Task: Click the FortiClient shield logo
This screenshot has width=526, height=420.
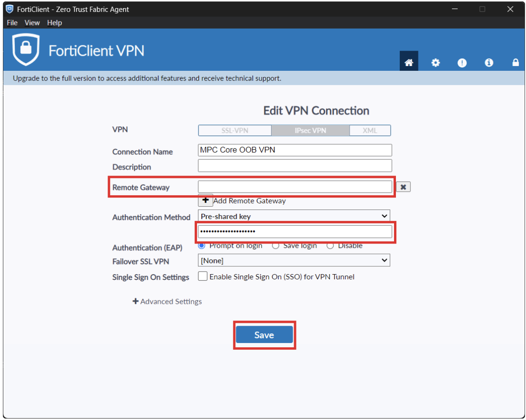Action: [x=26, y=49]
